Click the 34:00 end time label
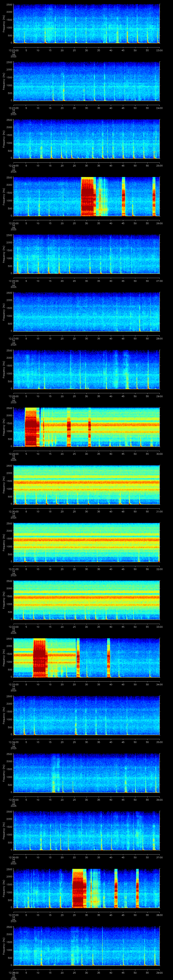Screen dimensions: 173x980 point(159,684)
